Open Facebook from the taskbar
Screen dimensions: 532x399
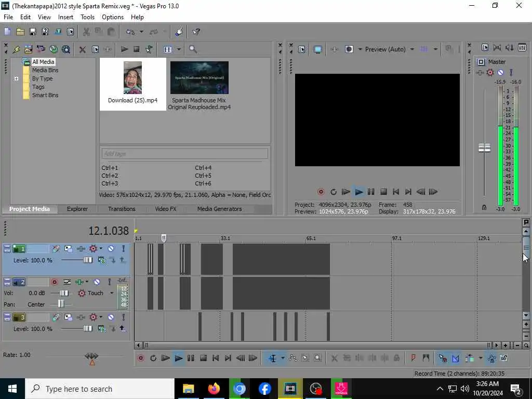(264, 389)
